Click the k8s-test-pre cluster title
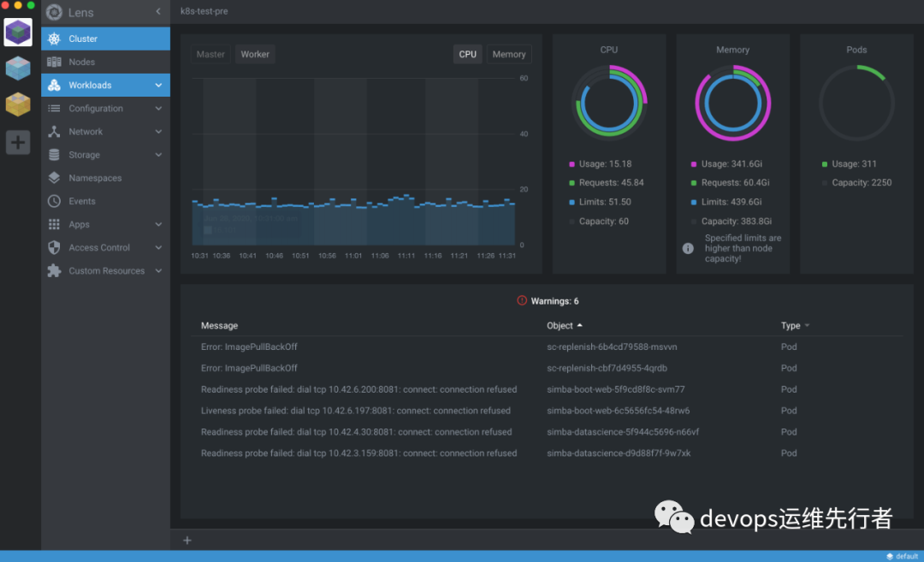This screenshot has width=924, height=562. 204,11
